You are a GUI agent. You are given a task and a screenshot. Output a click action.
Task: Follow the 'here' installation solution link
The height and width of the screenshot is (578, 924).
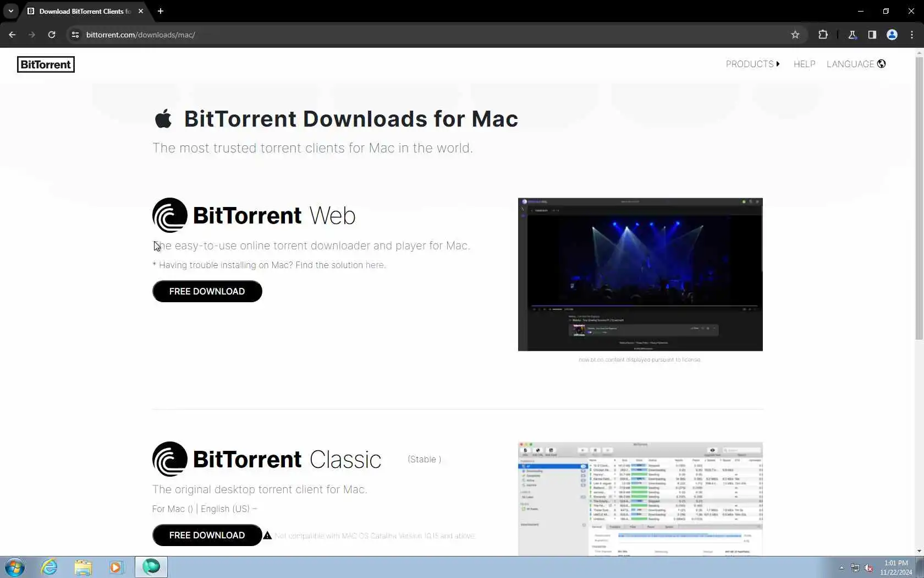point(375,265)
